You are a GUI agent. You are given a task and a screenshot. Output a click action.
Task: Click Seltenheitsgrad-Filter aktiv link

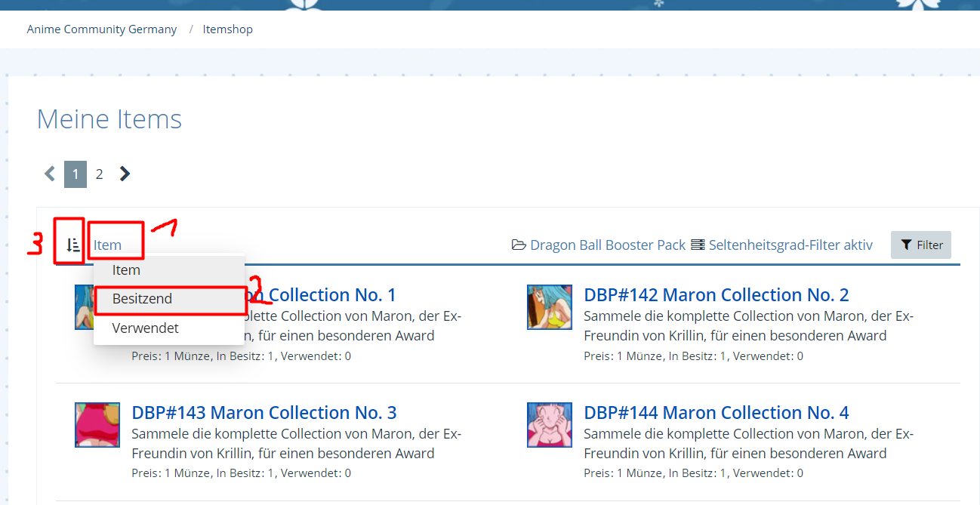tap(790, 245)
